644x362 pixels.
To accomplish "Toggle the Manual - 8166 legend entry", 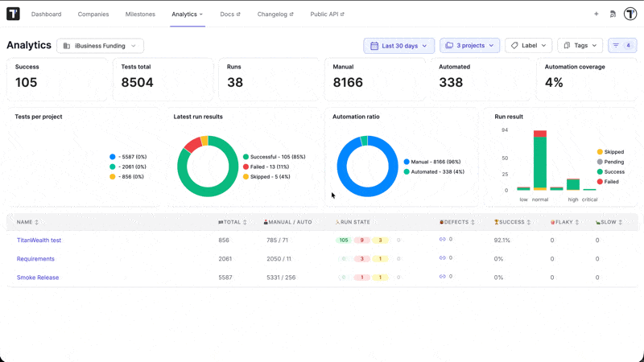I will (x=432, y=162).
